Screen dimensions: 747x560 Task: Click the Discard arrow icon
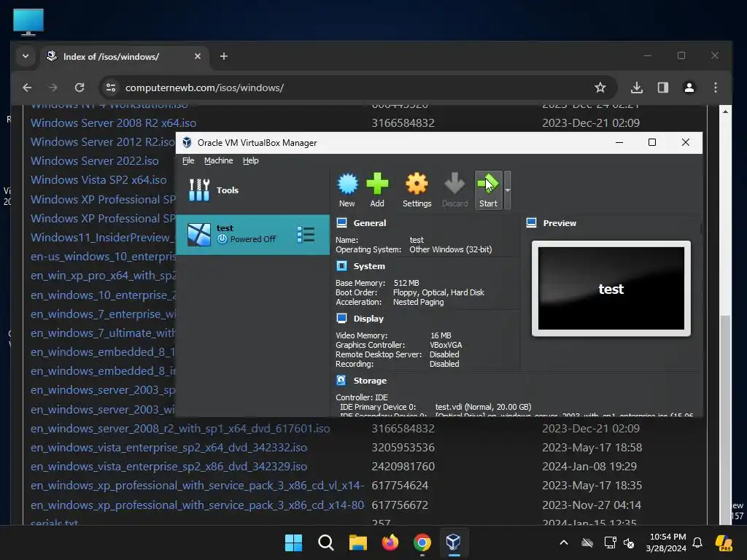[455, 190]
